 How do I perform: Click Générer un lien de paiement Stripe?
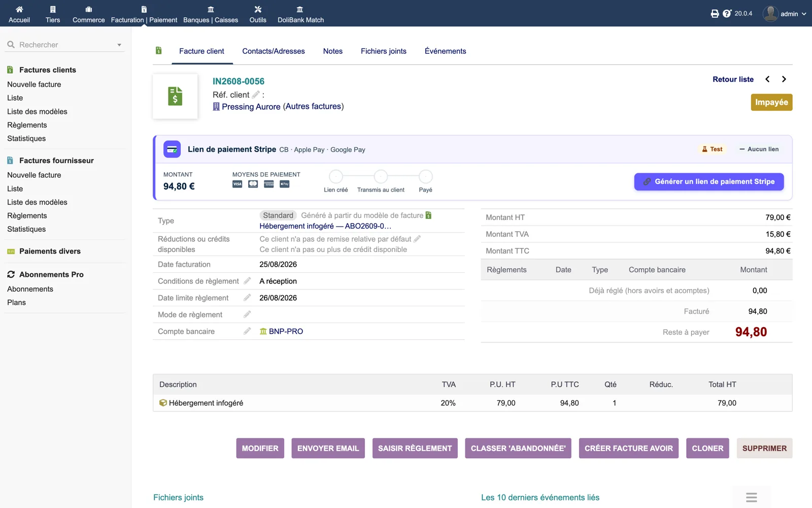click(x=709, y=181)
